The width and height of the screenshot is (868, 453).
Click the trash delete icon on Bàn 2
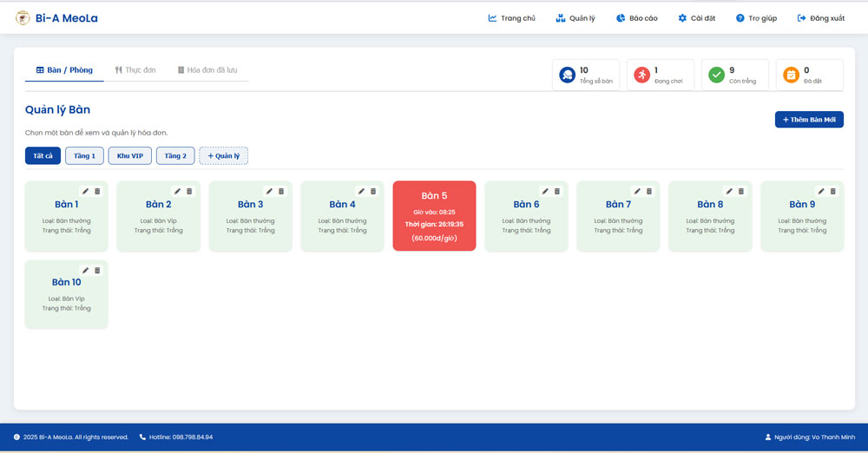pyautogui.click(x=189, y=192)
